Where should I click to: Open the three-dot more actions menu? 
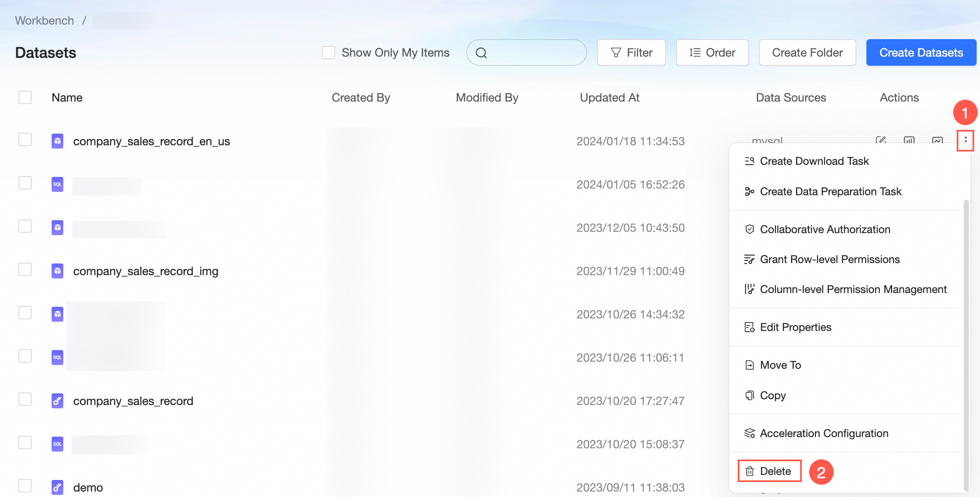(965, 140)
